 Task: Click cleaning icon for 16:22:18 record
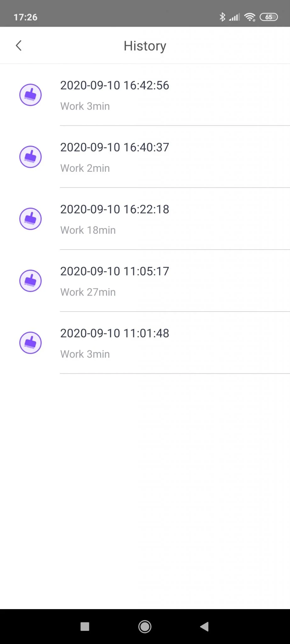pyautogui.click(x=31, y=219)
